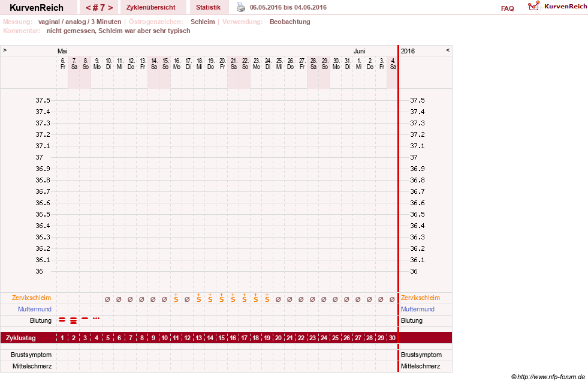Click the ø mucus symbol on cycle day 5
The image size is (588, 384).
point(108,299)
